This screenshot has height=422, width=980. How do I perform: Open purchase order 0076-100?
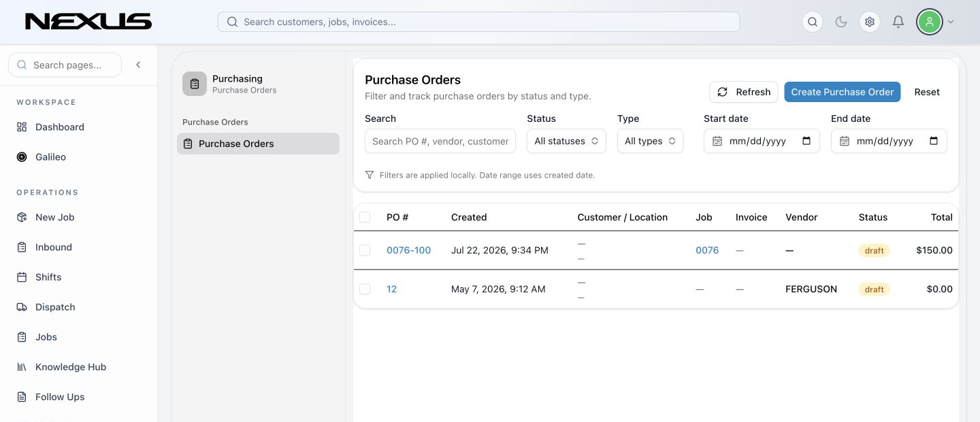(408, 250)
